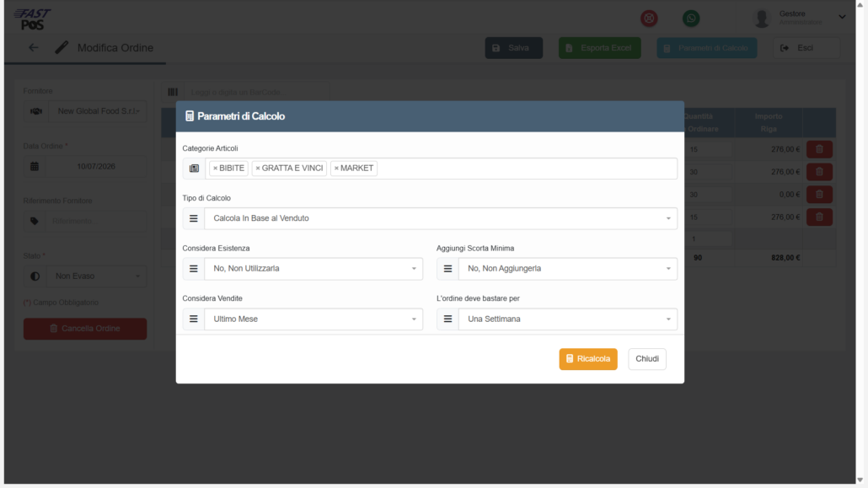The width and height of the screenshot is (868, 488).
Task: Click the red Cancella Ordine button
Action: (x=85, y=329)
